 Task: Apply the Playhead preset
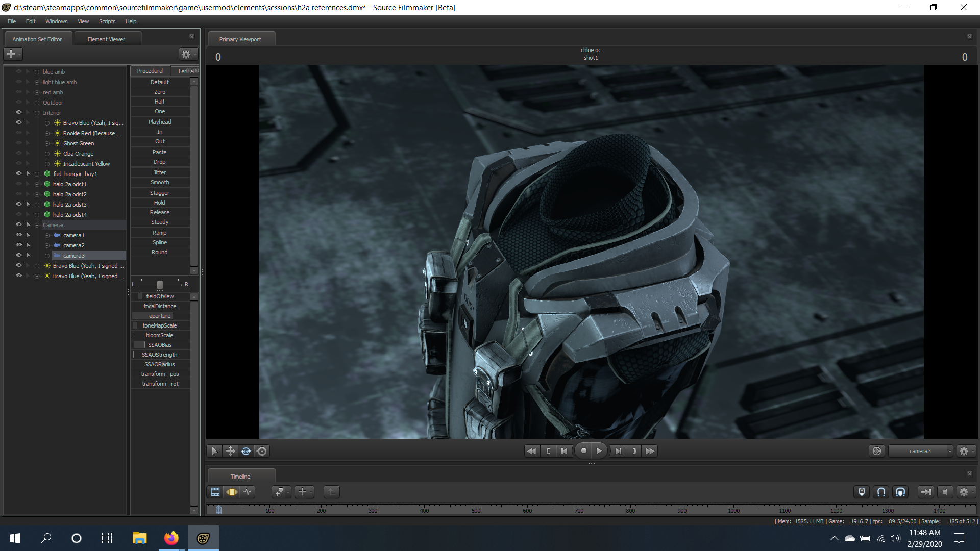(160, 122)
